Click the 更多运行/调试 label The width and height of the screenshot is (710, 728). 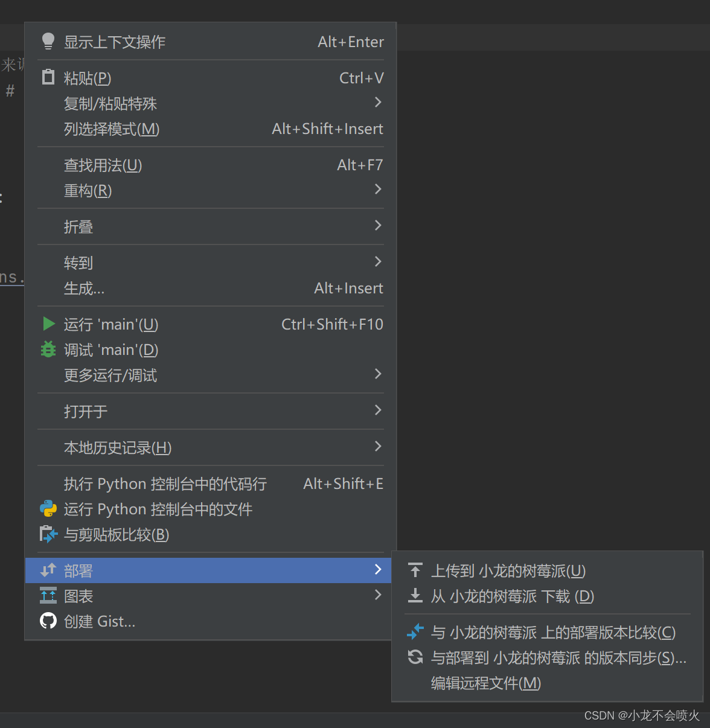tap(110, 375)
